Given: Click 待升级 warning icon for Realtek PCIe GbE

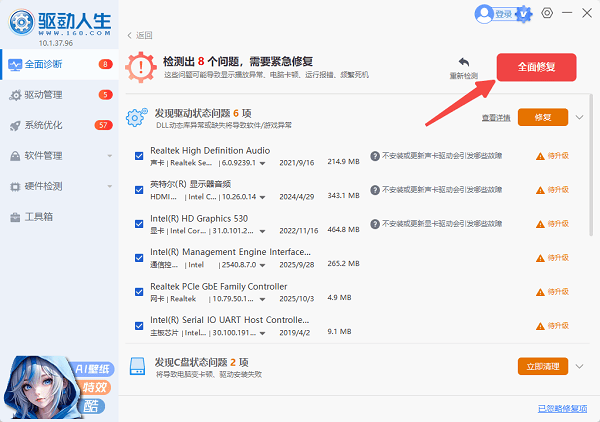Looking at the screenshot, I should click(x=540, y=292).
